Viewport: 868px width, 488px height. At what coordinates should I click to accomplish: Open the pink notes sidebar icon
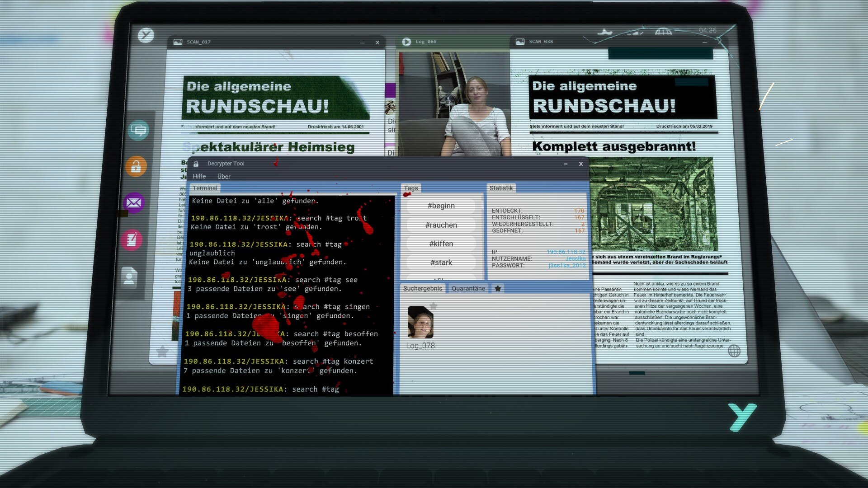coord(132,239)
